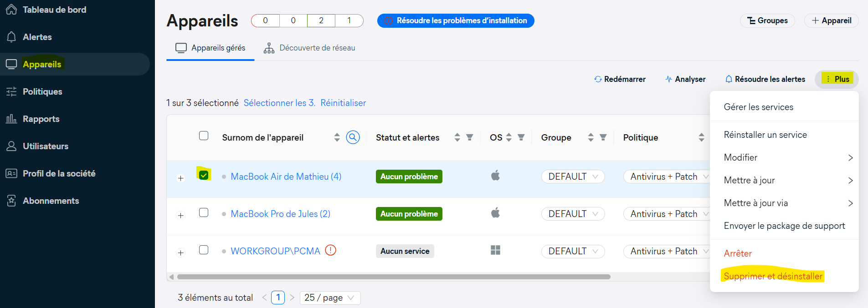The width and height of the screenshot is (868, 308).
Task: Go to the previous page arrow
Action: coord(265,298)
